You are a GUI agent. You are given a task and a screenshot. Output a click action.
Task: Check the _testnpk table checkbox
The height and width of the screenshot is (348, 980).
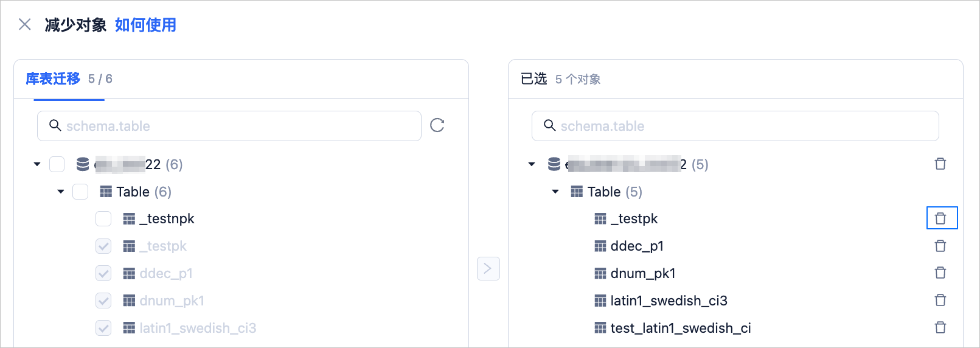coord(103,218)
